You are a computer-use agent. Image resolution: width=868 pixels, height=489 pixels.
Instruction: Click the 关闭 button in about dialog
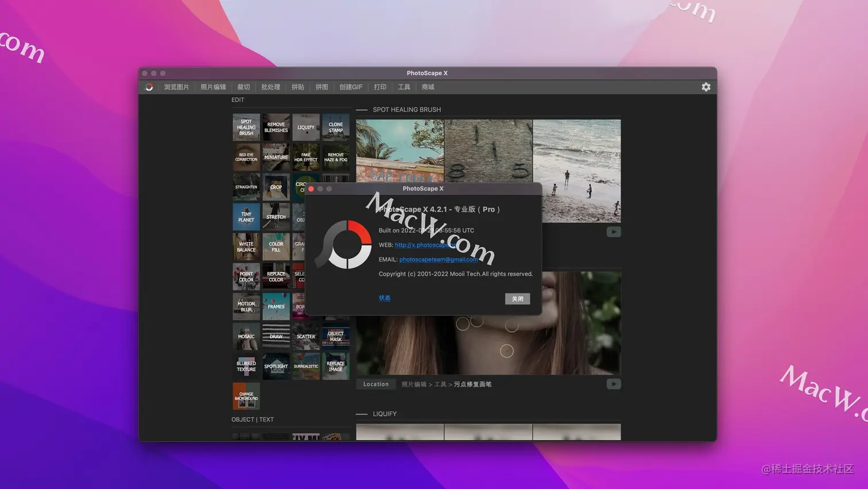[x=517, y=299]
